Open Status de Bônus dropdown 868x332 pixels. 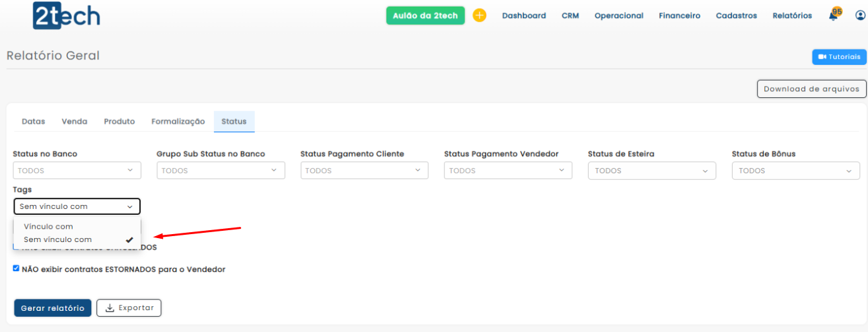(x=795, y=171)
